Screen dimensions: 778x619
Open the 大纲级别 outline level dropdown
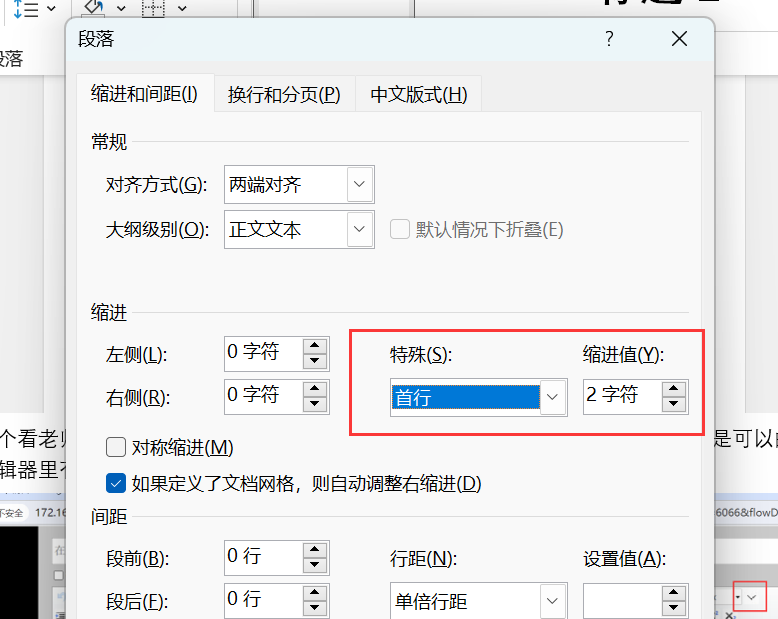tap(360, 230)
